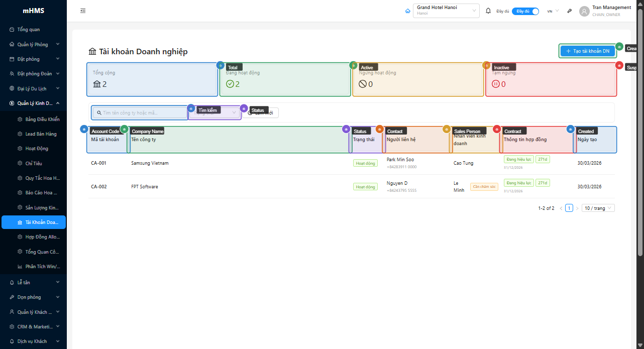Screen dimensions: 644x349
Task: Click the user avatar icon
Action: pos(584,11)
